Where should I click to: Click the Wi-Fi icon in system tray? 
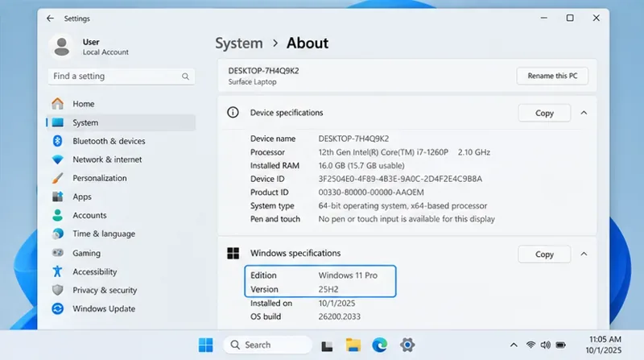(x=530, y=345)
